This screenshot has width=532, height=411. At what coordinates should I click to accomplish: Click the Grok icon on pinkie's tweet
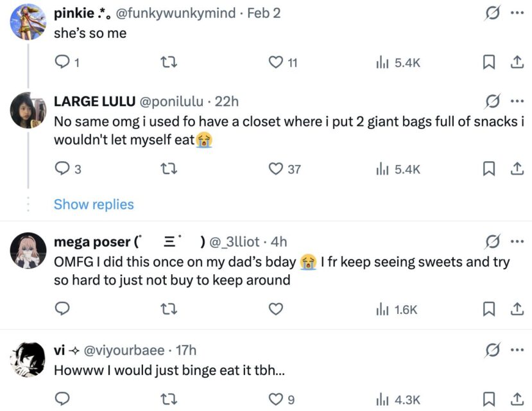(493, 13)
